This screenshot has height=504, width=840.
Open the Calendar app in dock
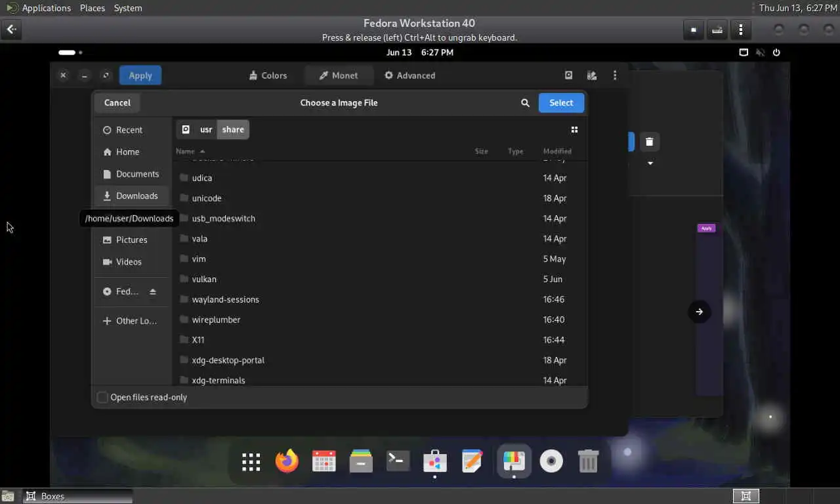pos(324,461)
